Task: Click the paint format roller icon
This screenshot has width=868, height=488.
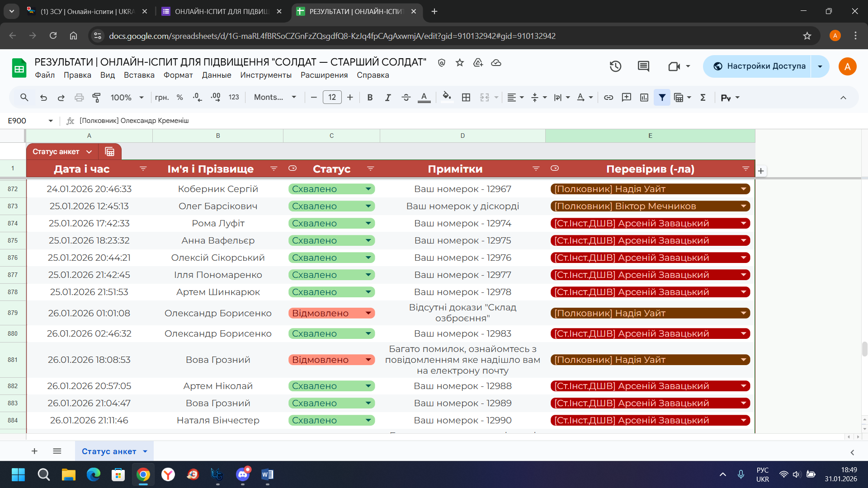Action: [96, 97]
